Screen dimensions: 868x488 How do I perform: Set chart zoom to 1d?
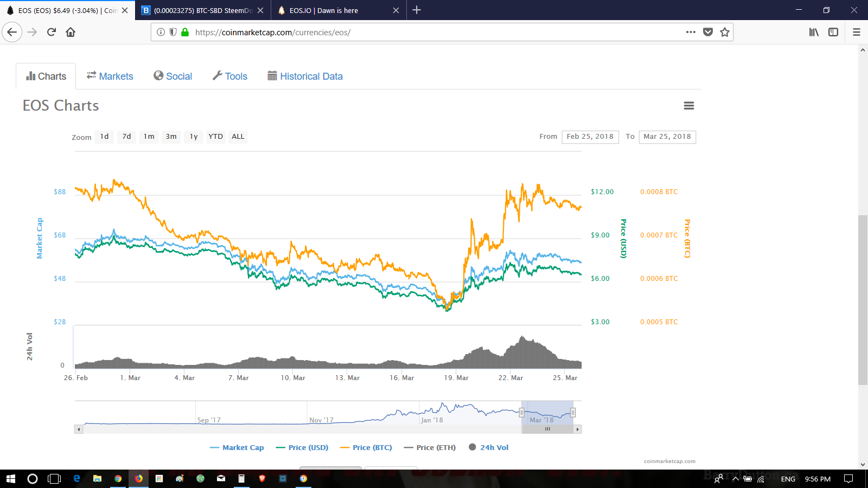tap(105, 137)
